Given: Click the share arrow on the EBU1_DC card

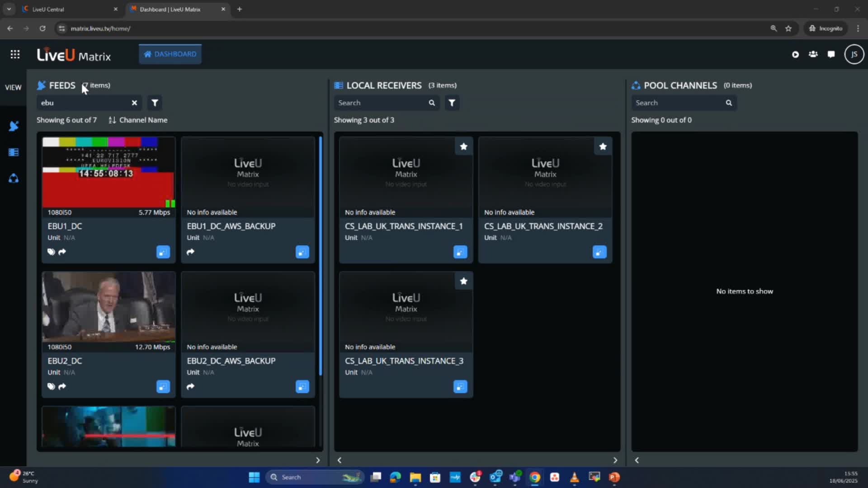Looking at the screenshot, I should point(62,252).
